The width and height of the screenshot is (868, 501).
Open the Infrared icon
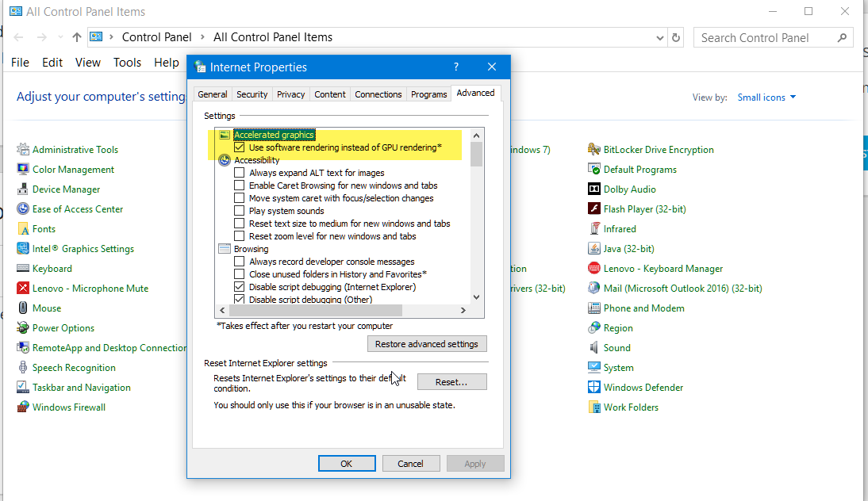(x=594, y=229)
